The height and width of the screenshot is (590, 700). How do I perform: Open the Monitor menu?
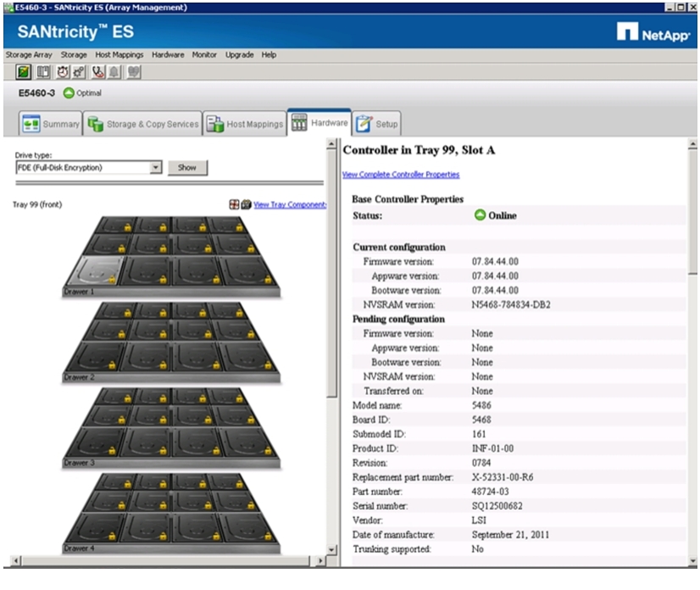204,55
